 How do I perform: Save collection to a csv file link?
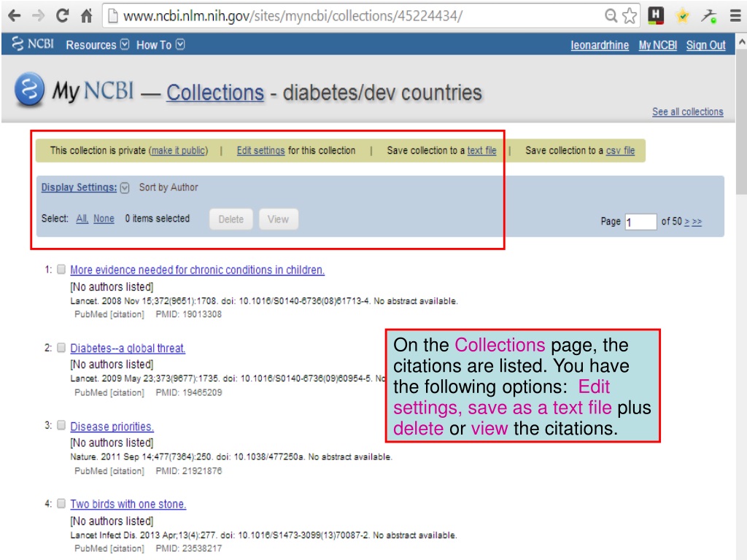pyautogui.click(x=620, y=150)
